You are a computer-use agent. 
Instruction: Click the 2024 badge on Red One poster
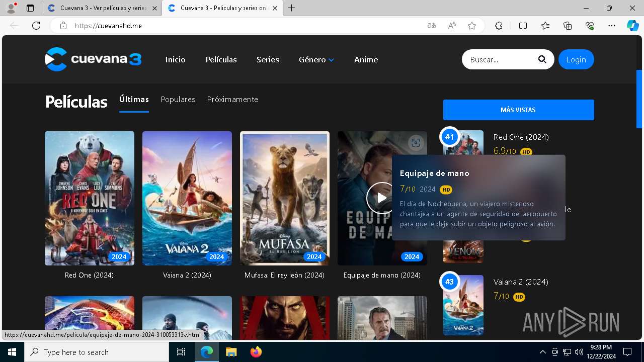[119, 256]
